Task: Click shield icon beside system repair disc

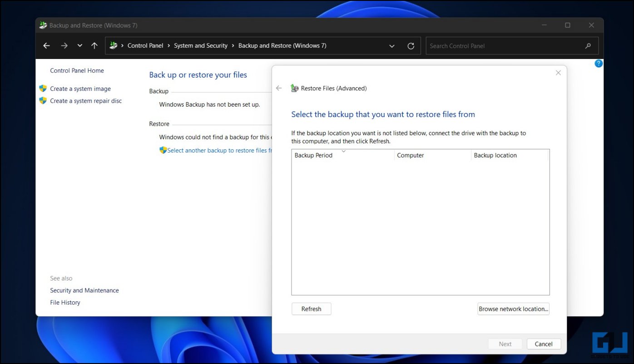Action: click(x=43, y=101)
